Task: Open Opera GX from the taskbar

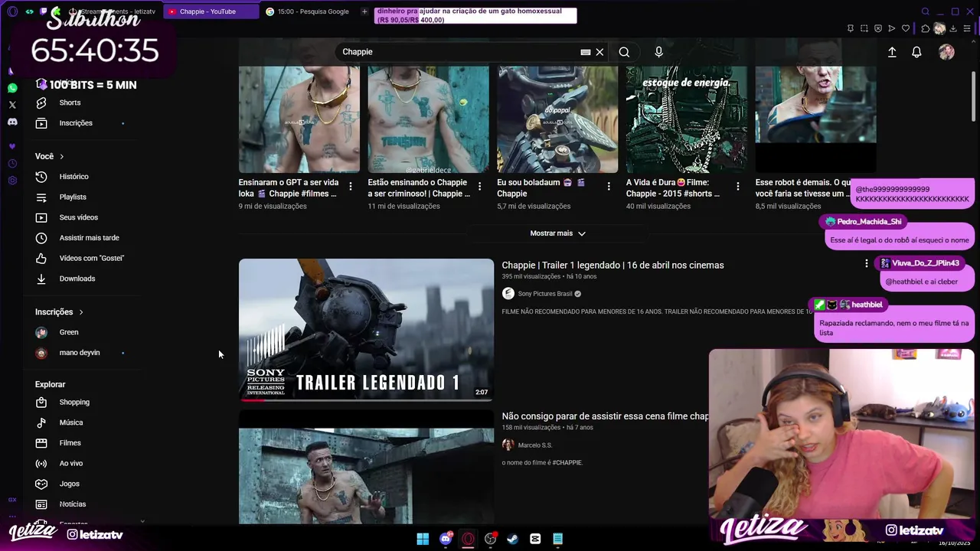Action: (468, 539)
